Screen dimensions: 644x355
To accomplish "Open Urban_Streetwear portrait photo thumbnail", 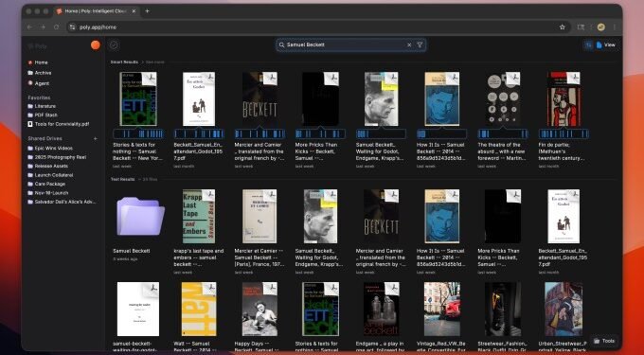I will [x=563, y=309].
